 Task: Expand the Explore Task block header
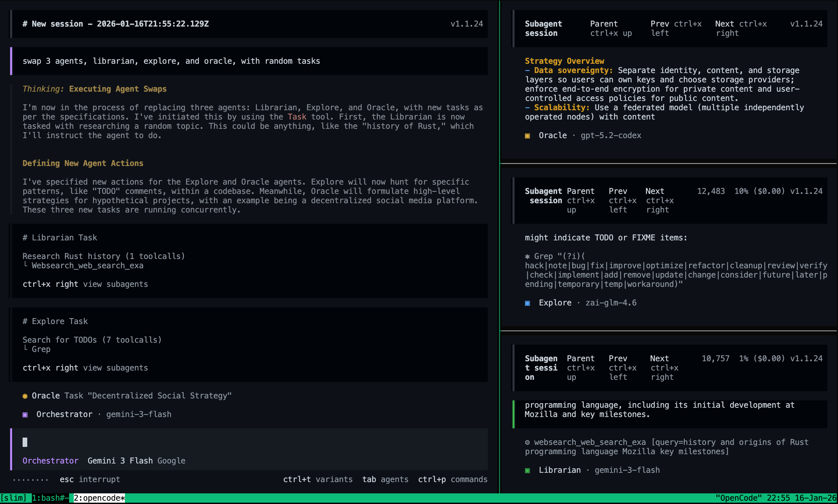pos(55,321)
